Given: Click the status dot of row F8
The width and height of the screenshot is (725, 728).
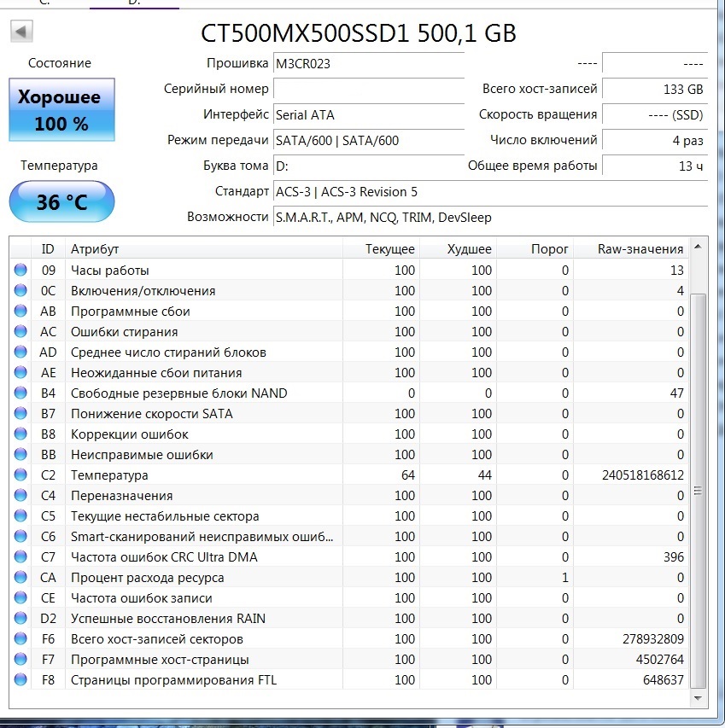Looking at the screenshot, I should [x=20, y=679].
